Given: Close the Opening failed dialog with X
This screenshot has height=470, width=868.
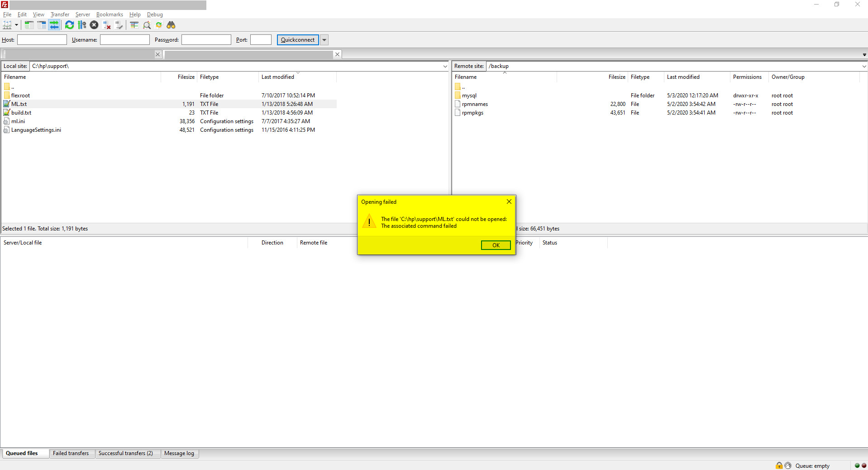Looking at the screenshot, I should 509,201.
